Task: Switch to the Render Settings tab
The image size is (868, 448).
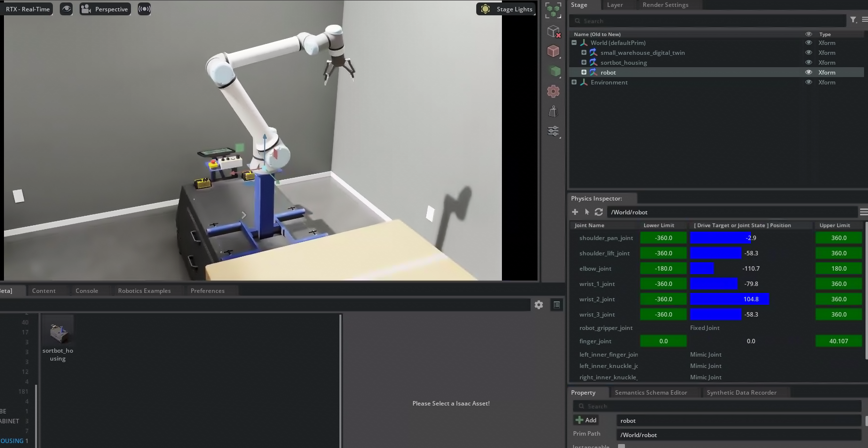Action: coord(665,5)
